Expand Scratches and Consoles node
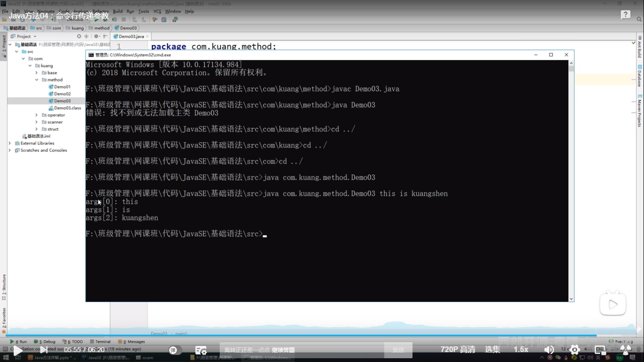Viewport: 644px width, 362px height. [x=10, y=150]
